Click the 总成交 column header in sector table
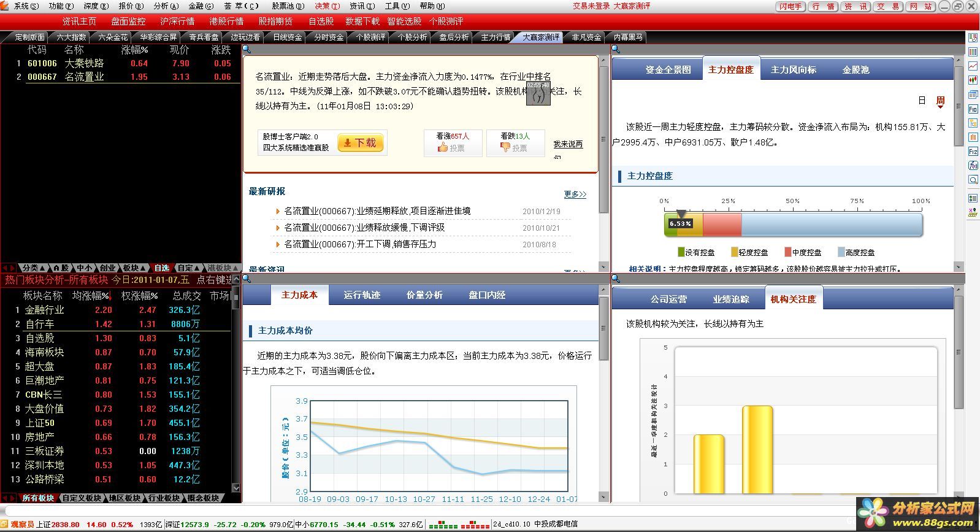This screenshot has height=532, width=980. pyautogui.click(x=186, y=296)
